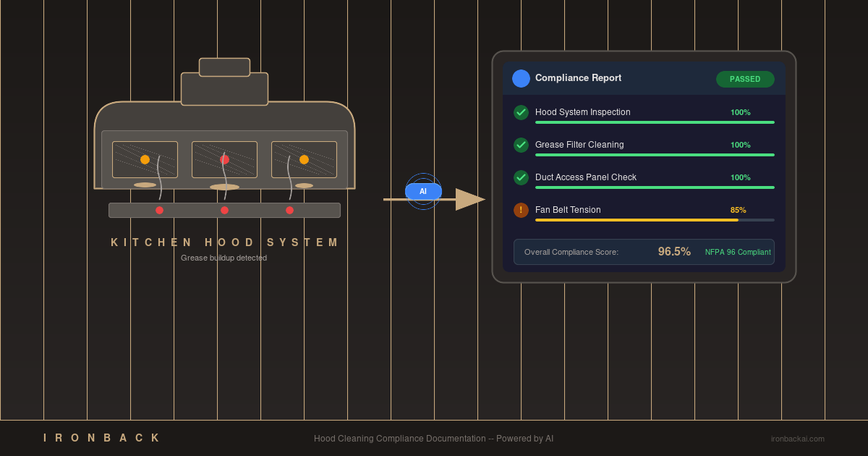Click the rightmost red indicator on the burner bar

tap(289, 210)
